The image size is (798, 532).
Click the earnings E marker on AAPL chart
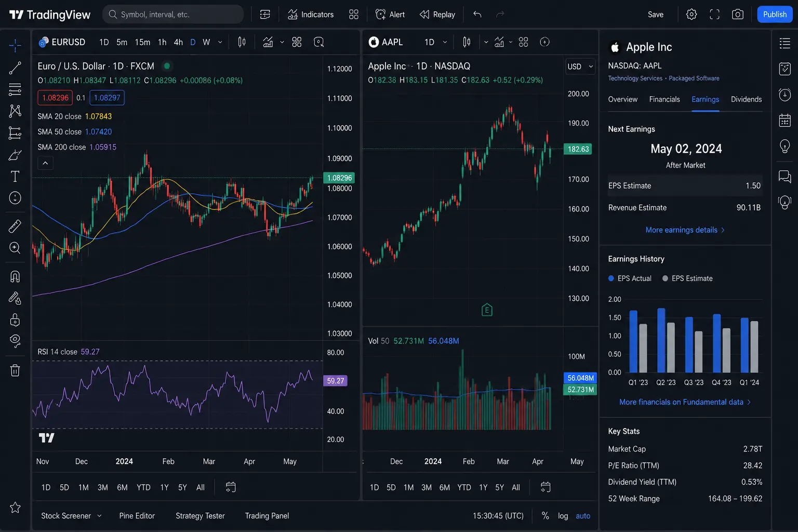(x=487, y=310)
